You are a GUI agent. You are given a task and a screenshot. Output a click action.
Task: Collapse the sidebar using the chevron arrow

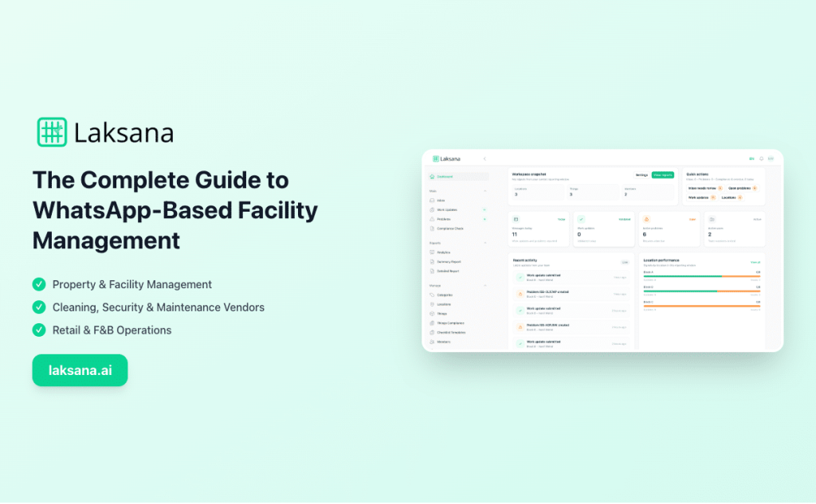(x=484, y=158)
